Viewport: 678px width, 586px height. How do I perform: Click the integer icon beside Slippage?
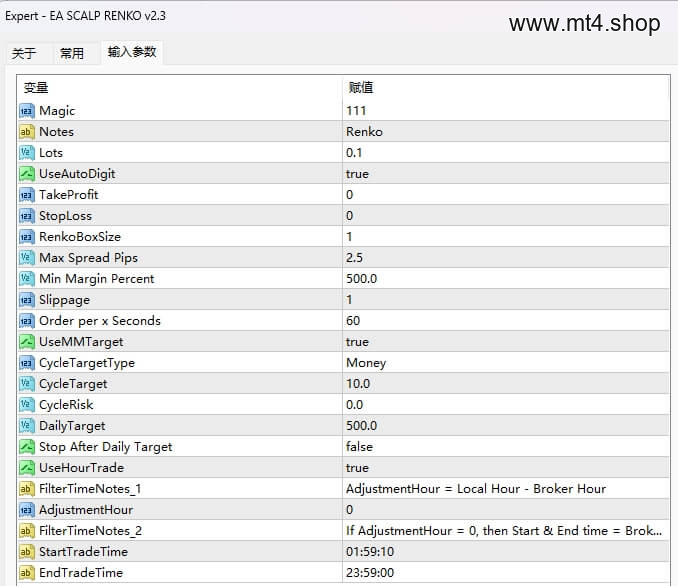point(26,300)
